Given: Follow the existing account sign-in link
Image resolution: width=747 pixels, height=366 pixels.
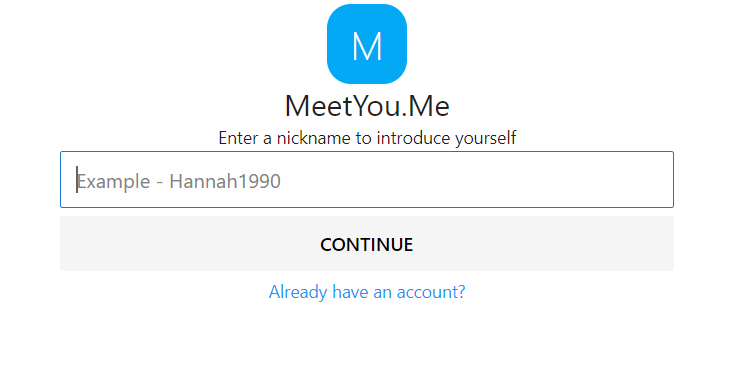Looking at the screenshot, I should pyautogui.click(x=367, y=292).
